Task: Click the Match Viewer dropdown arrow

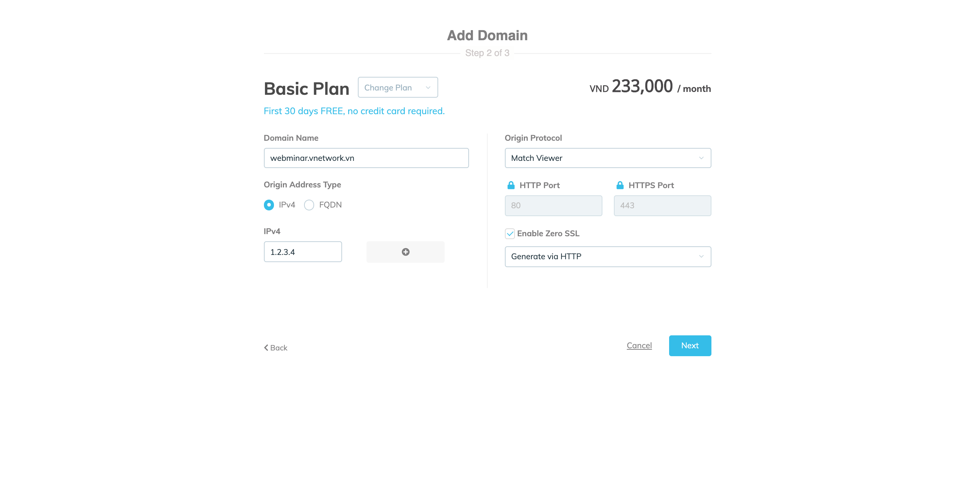Action: click(x=701, y=158)
